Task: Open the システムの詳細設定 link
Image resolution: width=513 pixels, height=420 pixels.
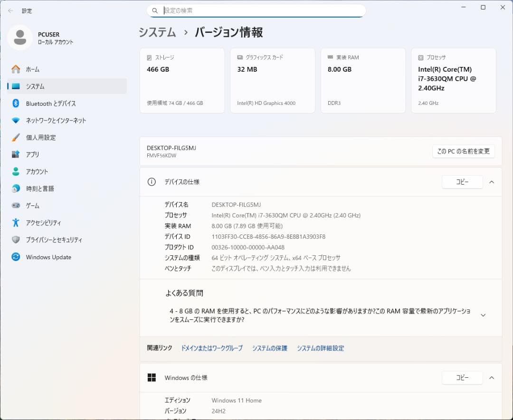Action: 320,348
